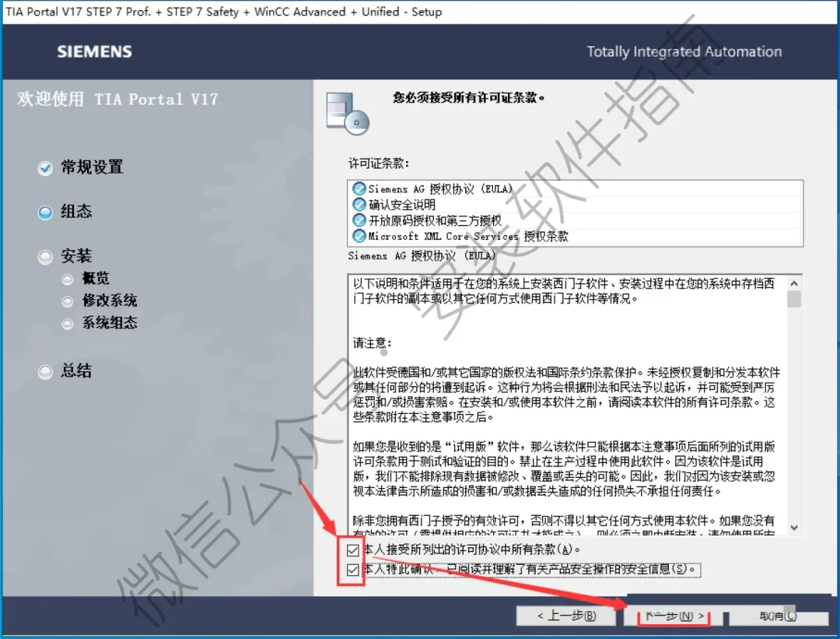Click the globe icon beside Siemens AG EULA
This screenshot has width=840, height=639.
tap(359, 188)
